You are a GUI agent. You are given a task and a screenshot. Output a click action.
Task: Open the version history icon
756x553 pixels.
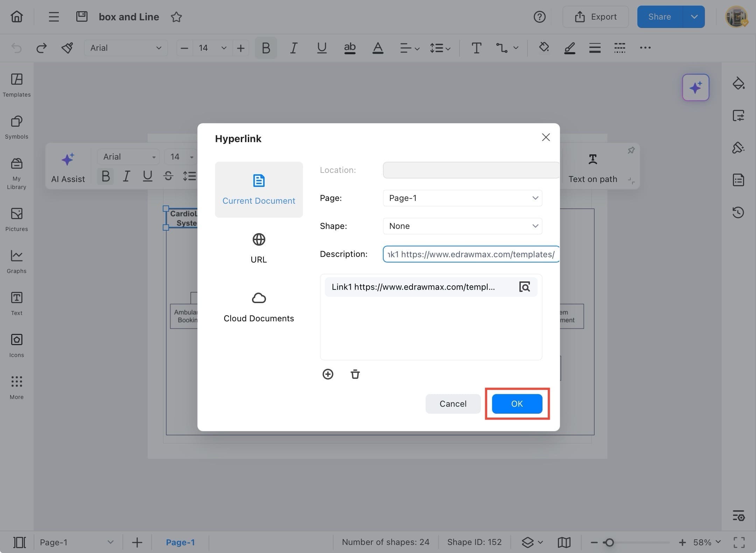(738, 212)
